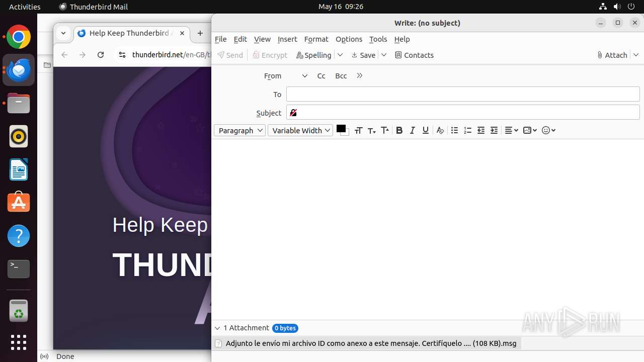Open the Variable Width font dropdown
Screen dimensions: 644x362
pos(300,130)
